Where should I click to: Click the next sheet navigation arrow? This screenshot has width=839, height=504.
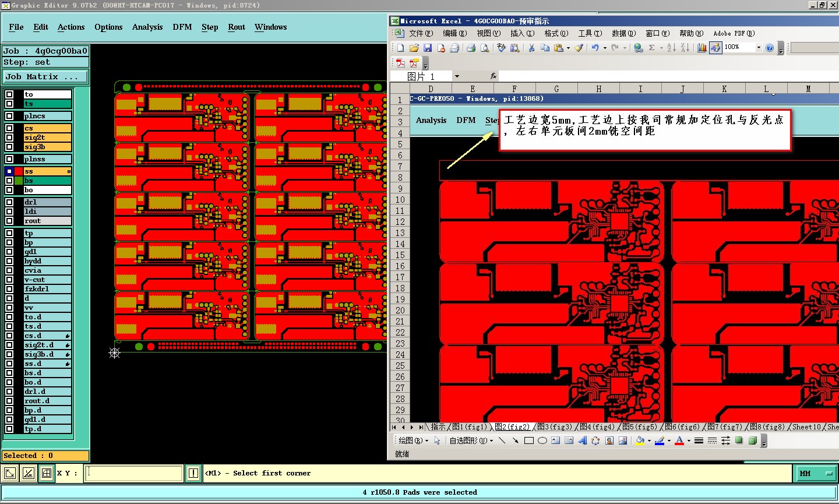(x=412, y=427)
